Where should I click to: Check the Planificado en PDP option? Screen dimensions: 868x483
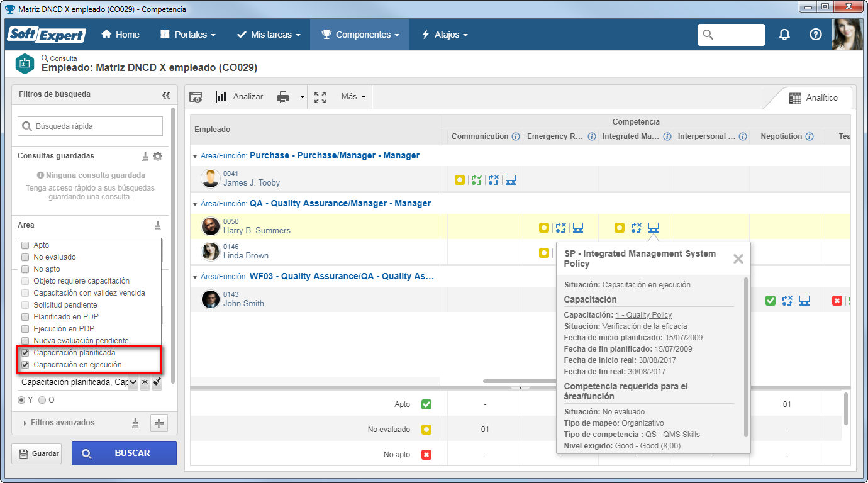coord(25,317)
